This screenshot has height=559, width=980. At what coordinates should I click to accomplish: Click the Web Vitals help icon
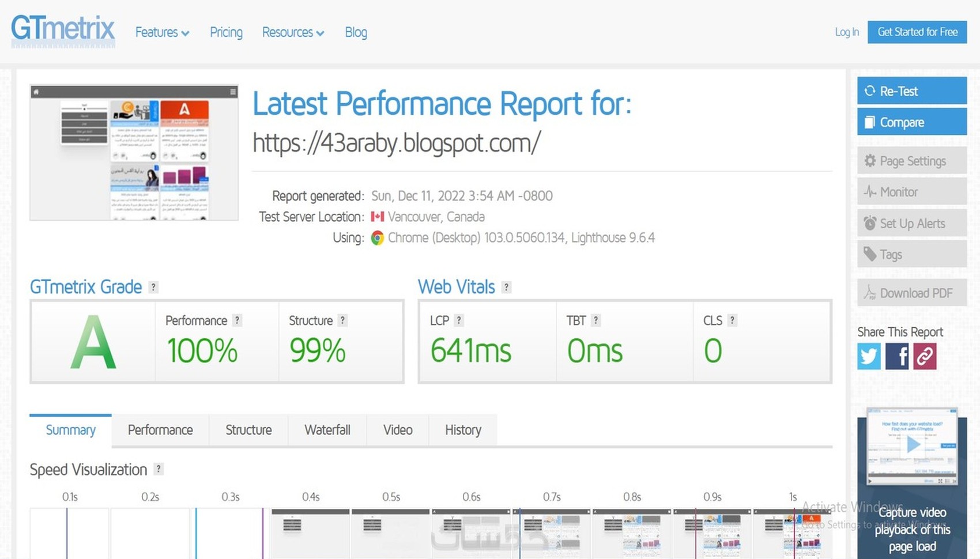click(506, 287)
